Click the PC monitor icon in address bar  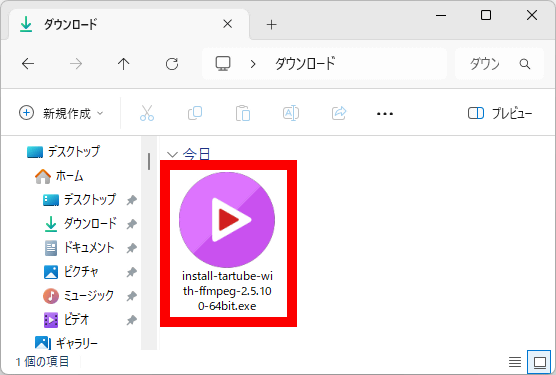223,63
